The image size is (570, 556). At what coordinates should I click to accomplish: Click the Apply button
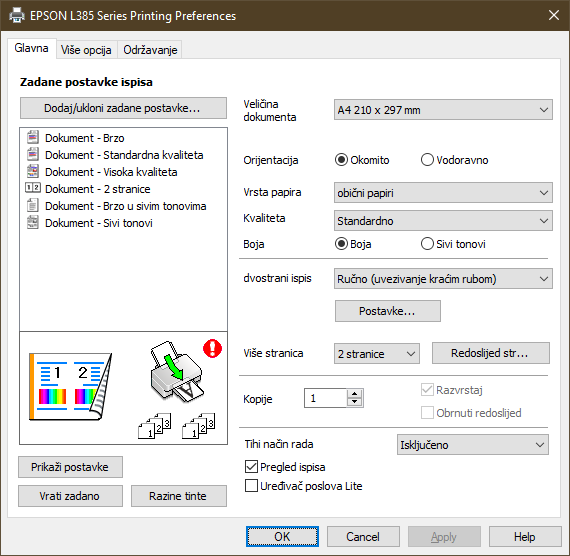[444, 536]
